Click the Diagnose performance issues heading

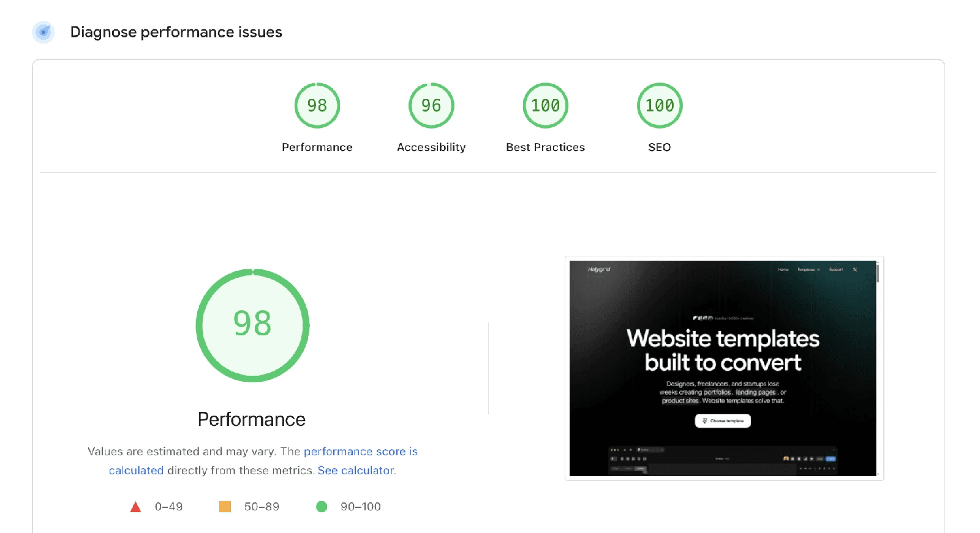click(176, 32)
